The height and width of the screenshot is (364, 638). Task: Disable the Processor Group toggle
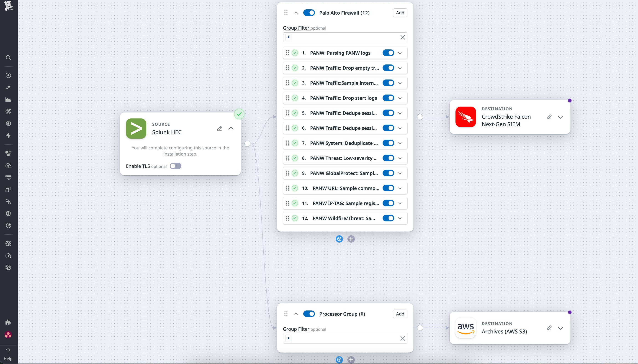point(309,314)
